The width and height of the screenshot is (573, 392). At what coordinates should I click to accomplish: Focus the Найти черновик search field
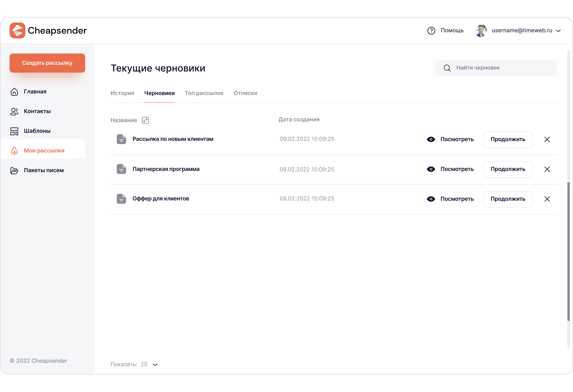[496, 68]
